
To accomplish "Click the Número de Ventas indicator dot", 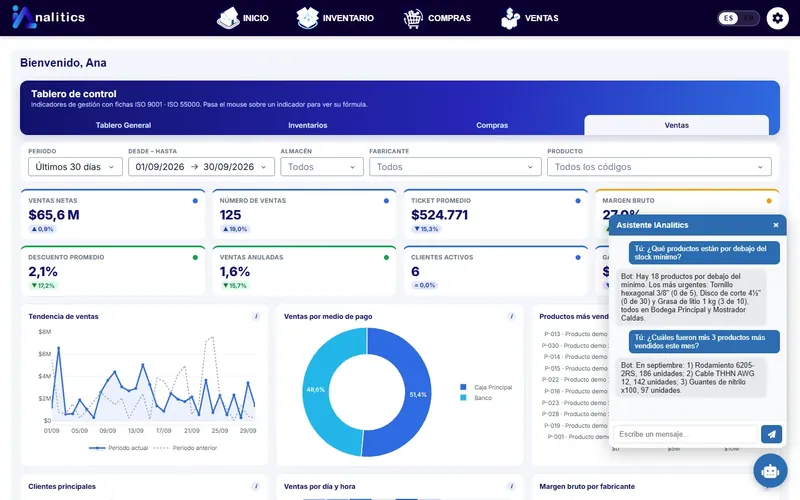I will click(386, 201).
